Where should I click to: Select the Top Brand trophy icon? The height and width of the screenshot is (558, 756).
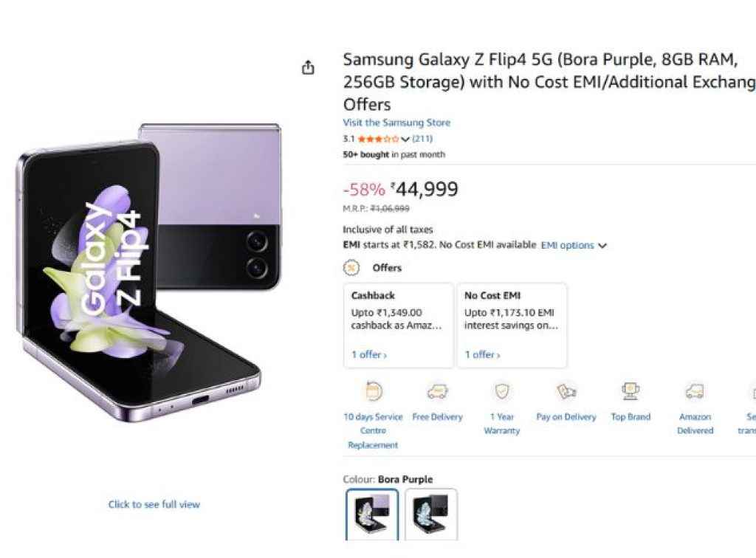(x=630, y=390)
